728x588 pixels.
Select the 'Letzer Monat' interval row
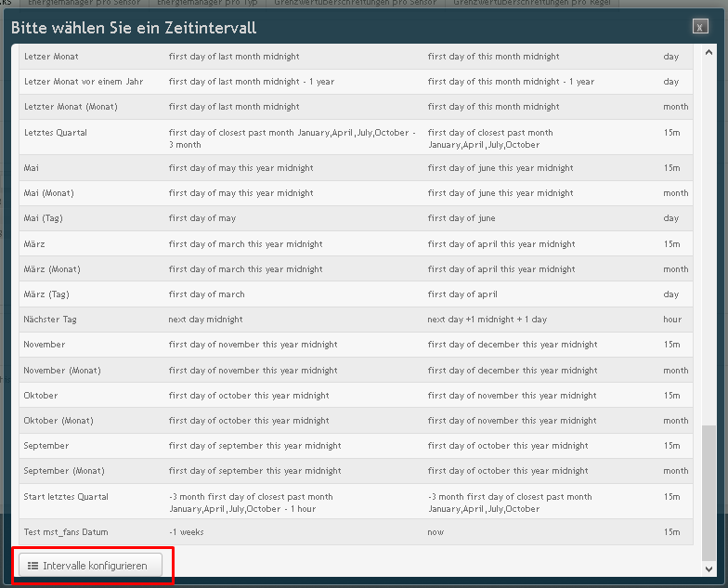(356, 57)
